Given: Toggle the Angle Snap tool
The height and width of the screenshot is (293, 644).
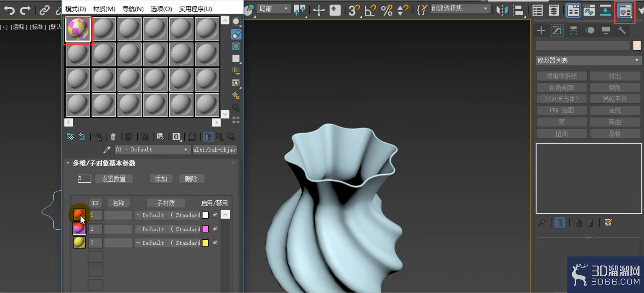Looking at the screenshot, I should point(370,10).
